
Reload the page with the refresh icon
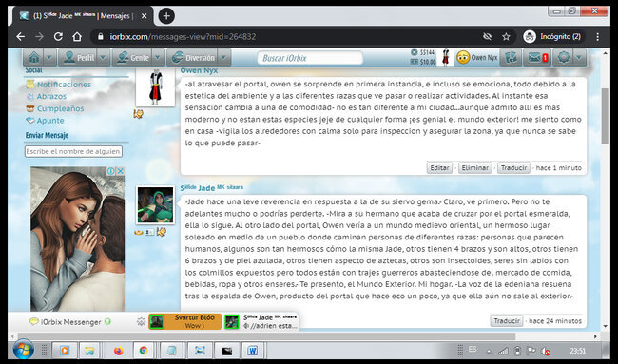coord(58,37)
